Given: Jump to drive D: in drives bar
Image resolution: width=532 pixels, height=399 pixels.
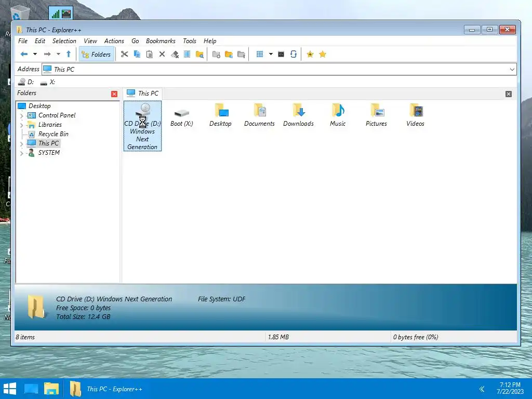Looking at the screenshot, I should (26, 82).
